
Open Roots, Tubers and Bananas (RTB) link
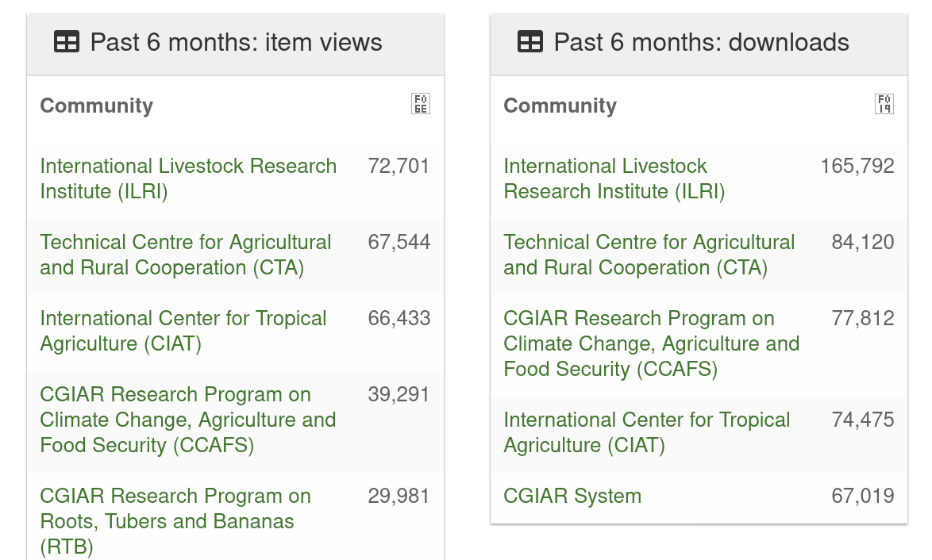(x=175, y=521)
